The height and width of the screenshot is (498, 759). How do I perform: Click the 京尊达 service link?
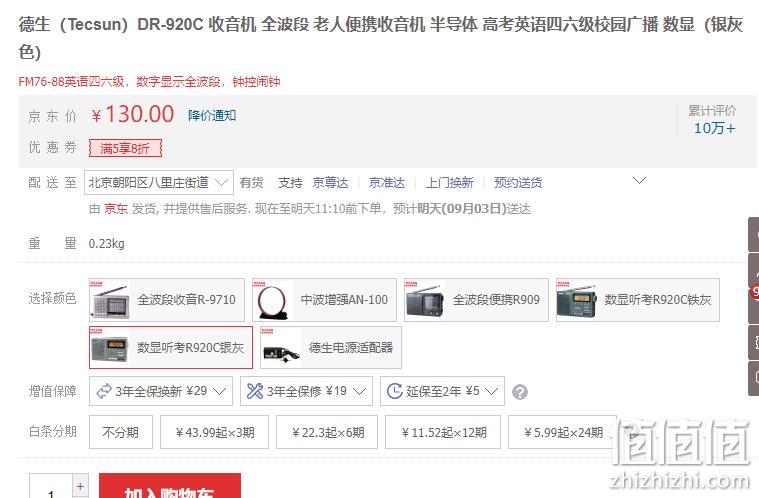pyautogui.click(x=330, y=182)
